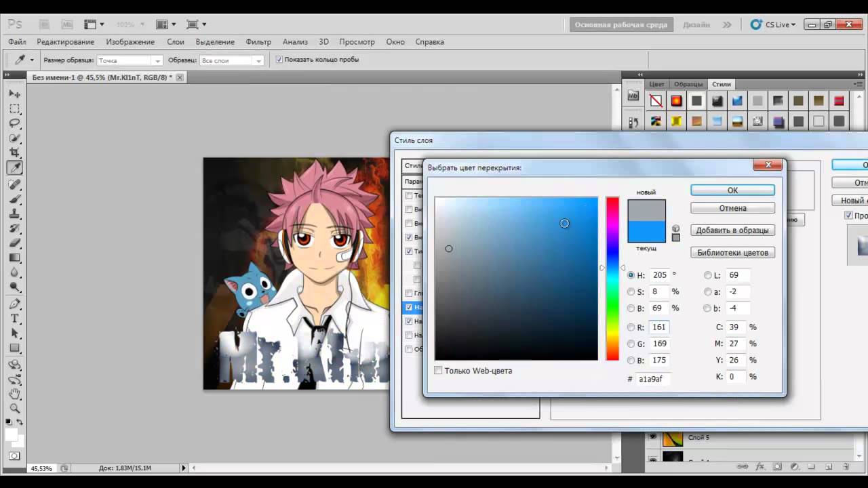Screen dimensions: 868x488
Task: Select the Clone Stamp tool
Action: click(14, 213)
